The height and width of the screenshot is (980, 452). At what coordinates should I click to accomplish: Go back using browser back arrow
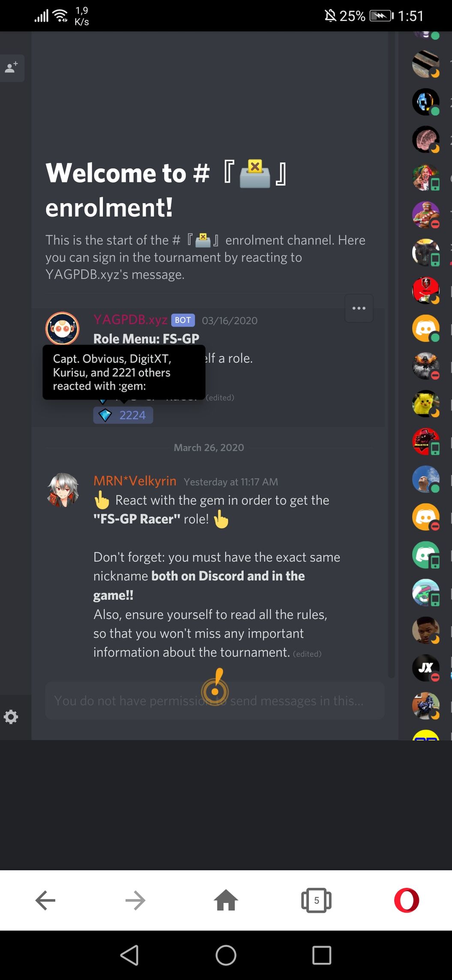coord(45,900)
